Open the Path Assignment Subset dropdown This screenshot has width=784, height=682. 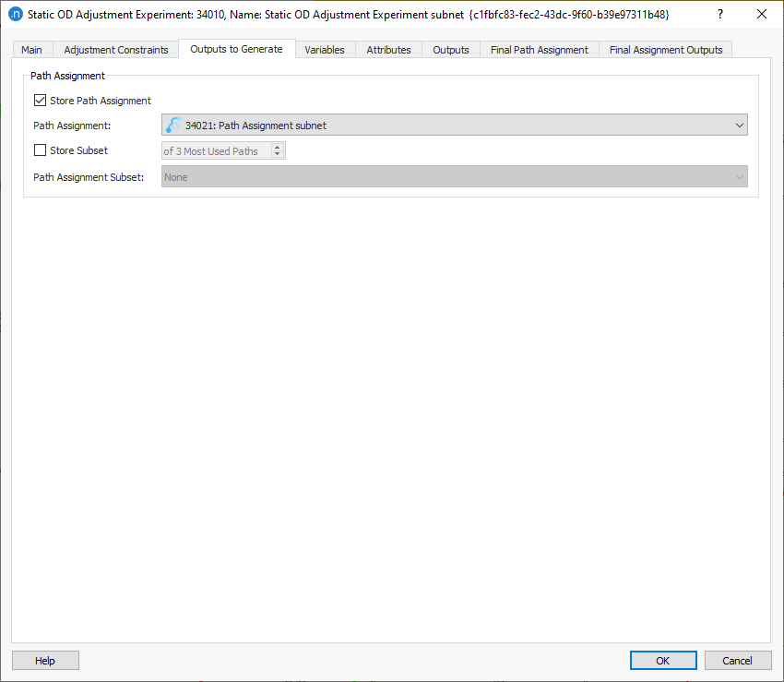coord(738,176)
